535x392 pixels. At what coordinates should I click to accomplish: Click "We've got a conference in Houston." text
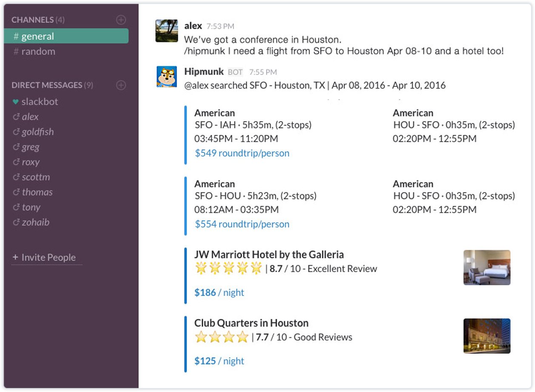point(263,40)
